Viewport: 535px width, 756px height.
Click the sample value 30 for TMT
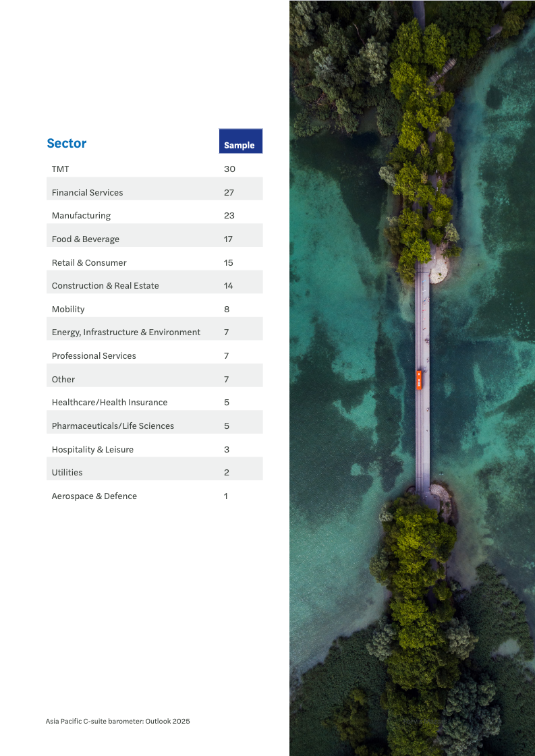[229, 169]
